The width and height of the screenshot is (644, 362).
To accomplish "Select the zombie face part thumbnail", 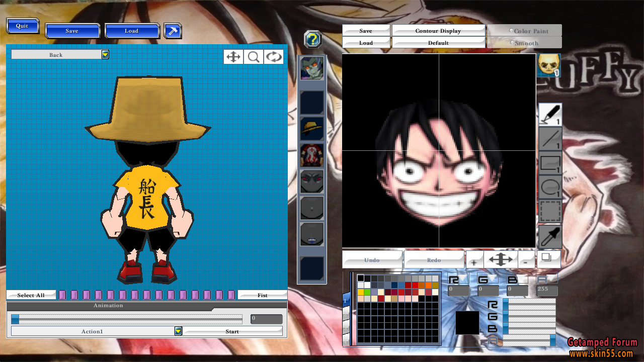I will tap(312, 68).
